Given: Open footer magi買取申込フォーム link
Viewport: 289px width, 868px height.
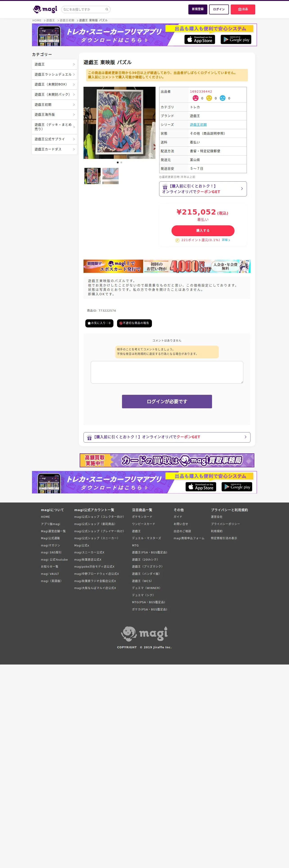Looking at the screenshot, I should click(x=189, y=538).
